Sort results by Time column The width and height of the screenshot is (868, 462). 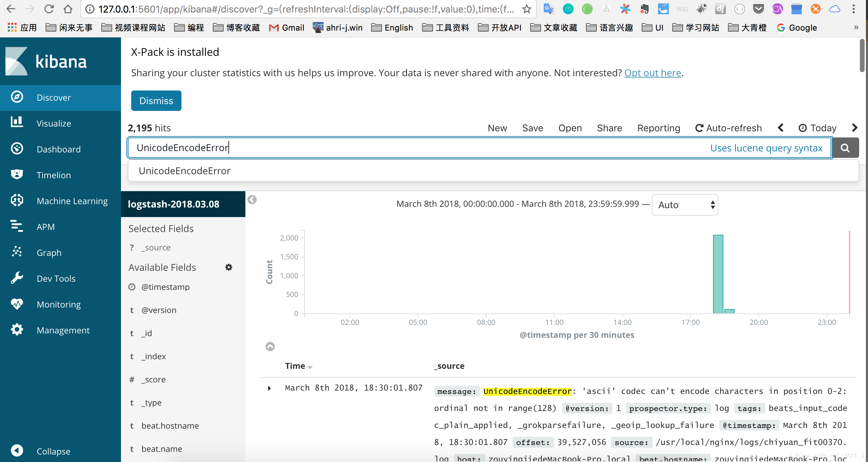(298, 366)
